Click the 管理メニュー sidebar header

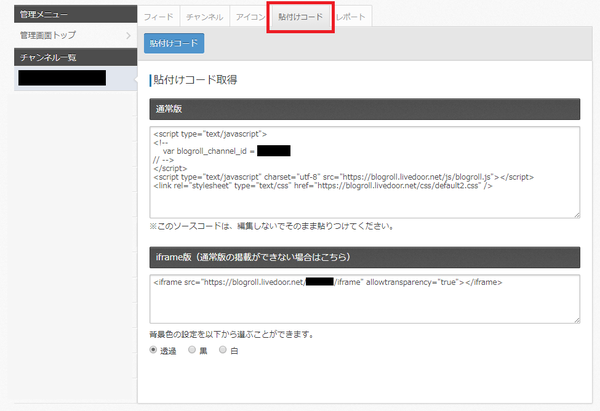(75, 15)
